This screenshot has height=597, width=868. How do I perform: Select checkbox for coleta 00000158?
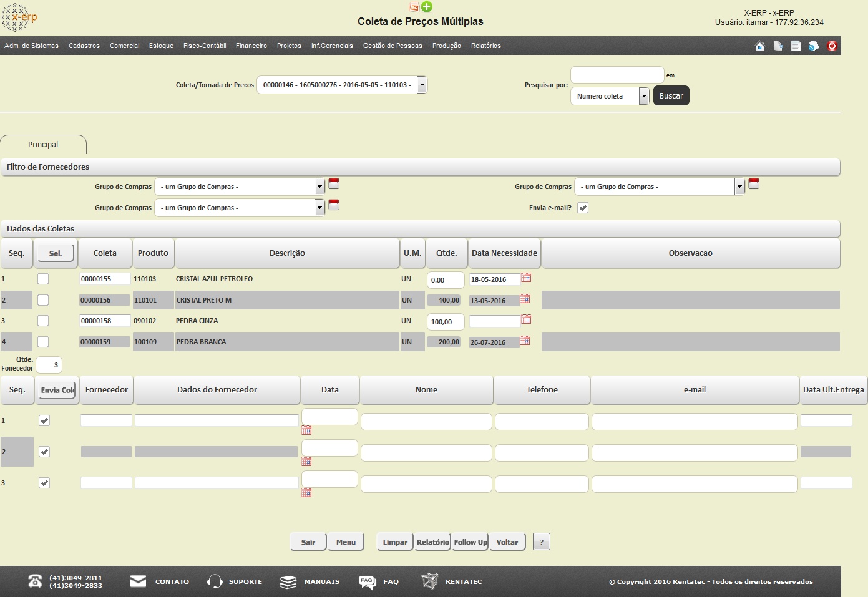[43, 321]
